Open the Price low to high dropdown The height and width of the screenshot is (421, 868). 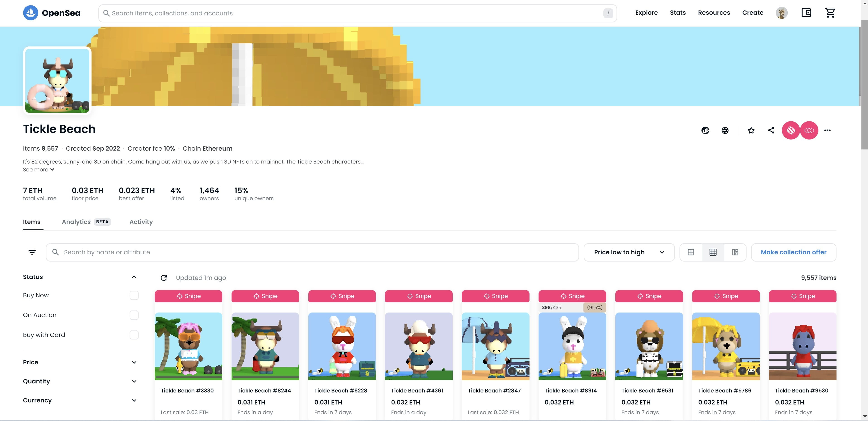[629, 252]
